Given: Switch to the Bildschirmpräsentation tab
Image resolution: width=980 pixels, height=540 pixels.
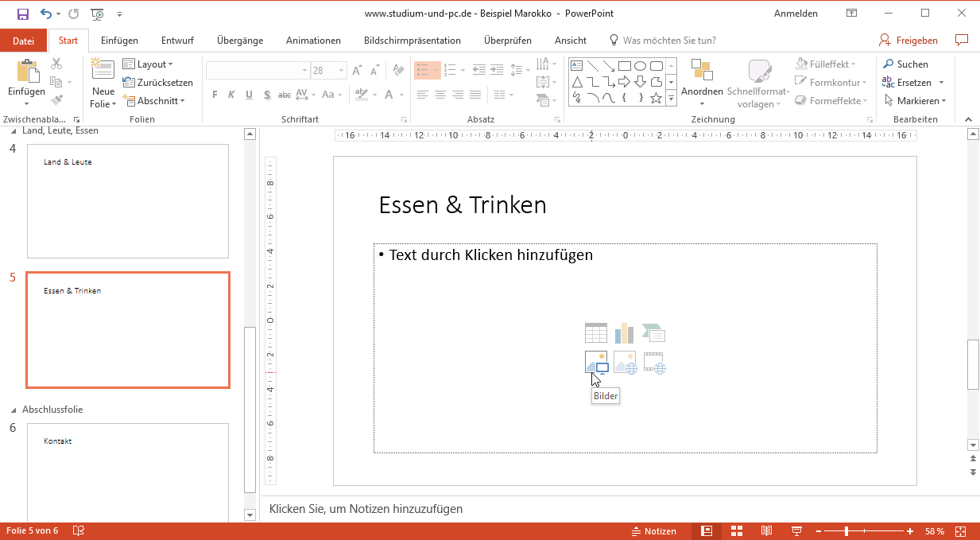Looking at the screenshot, I should [412, 41].
